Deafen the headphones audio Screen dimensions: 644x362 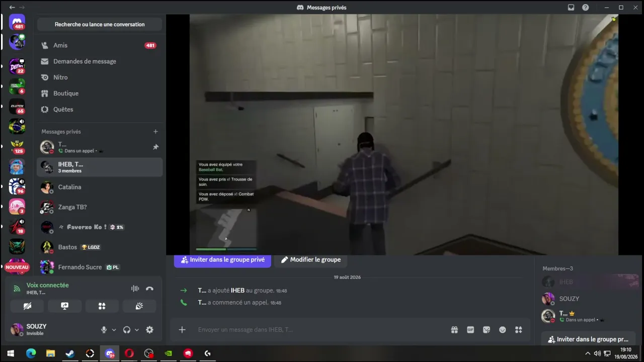tap(127, 330)
